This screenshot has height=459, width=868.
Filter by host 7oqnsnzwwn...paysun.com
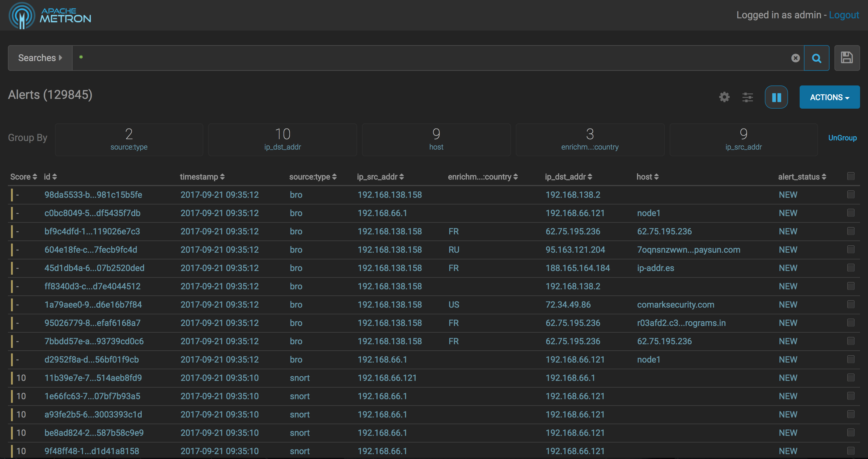tap(689, 250)
